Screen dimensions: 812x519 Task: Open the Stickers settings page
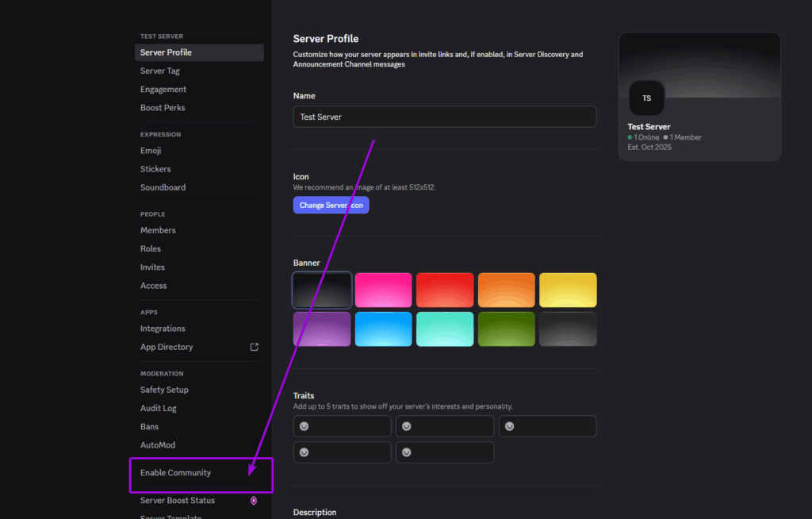pyautogui.click(x=155, y=168)
